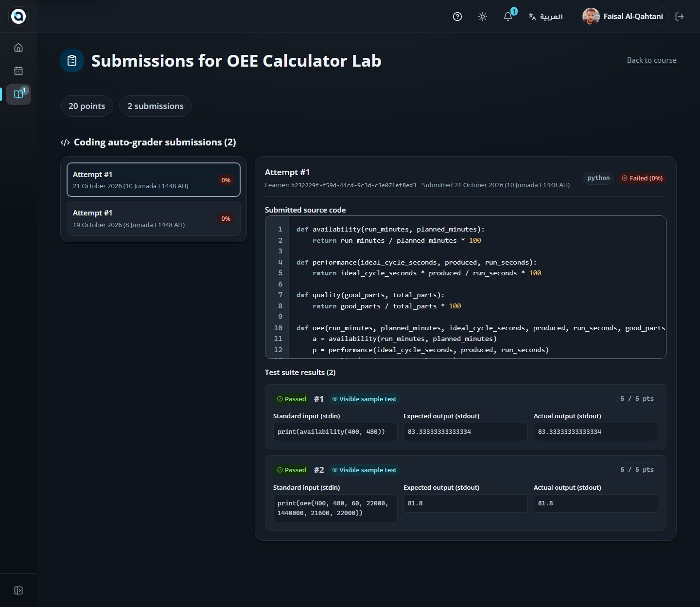Click the 0% badge on 21 October attempt
The image size is (700, 607).
click(226, 180)
